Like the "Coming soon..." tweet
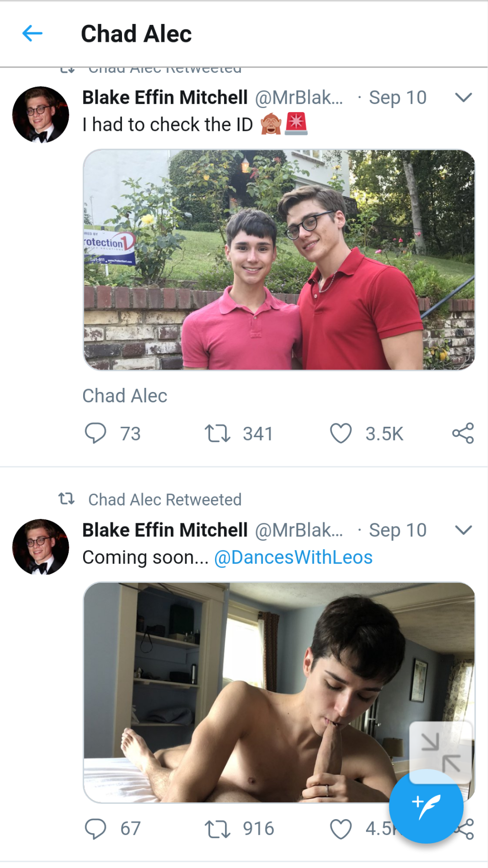 pyautogui.click(x=341, y=829)
